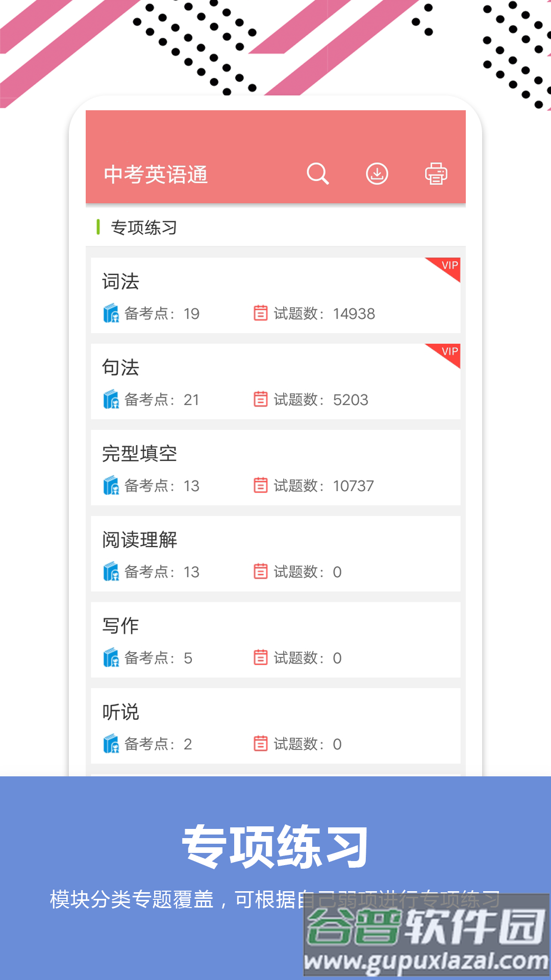Tap the book icon in 完型填空 row
The height and width of the screenshot is (980, 551).
coord(111,485)
